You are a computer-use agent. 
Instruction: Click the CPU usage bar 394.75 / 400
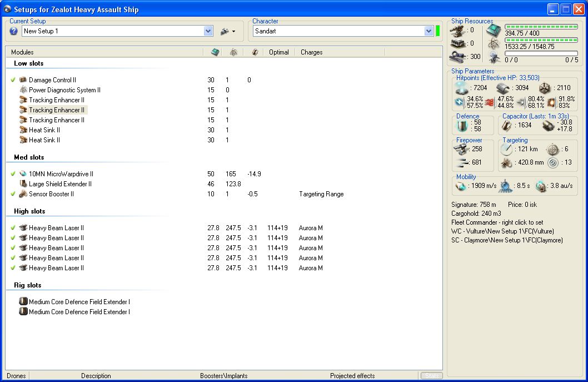coord(541,27)
